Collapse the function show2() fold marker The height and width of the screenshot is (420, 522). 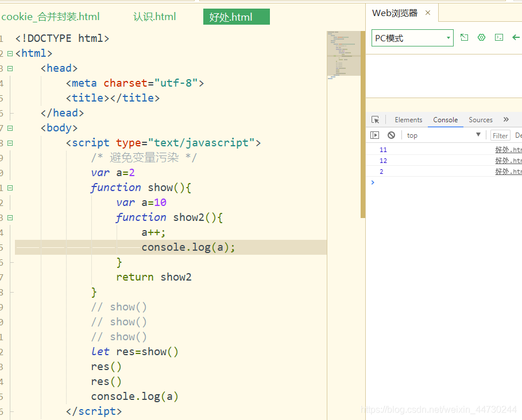point(10,218)
